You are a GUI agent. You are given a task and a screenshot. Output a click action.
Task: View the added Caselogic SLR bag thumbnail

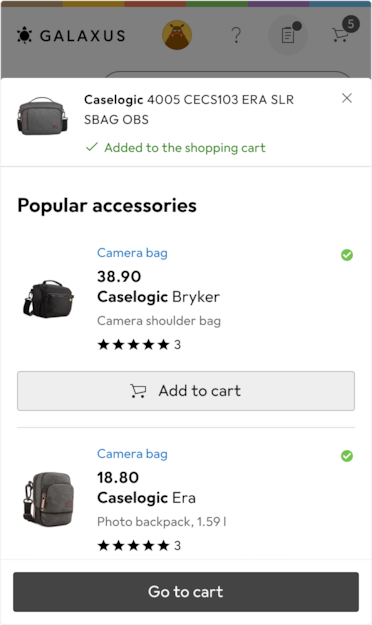[x=42, y=116]
